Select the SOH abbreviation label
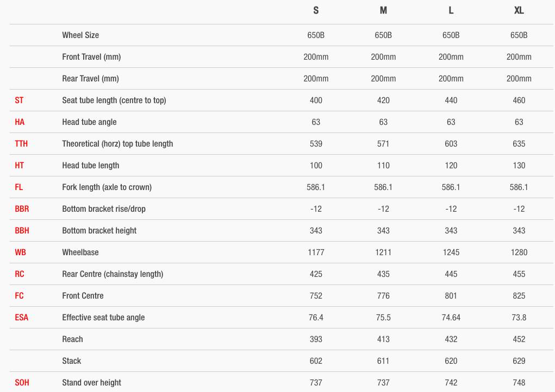 pyautogui.click(x=22, y=383)
